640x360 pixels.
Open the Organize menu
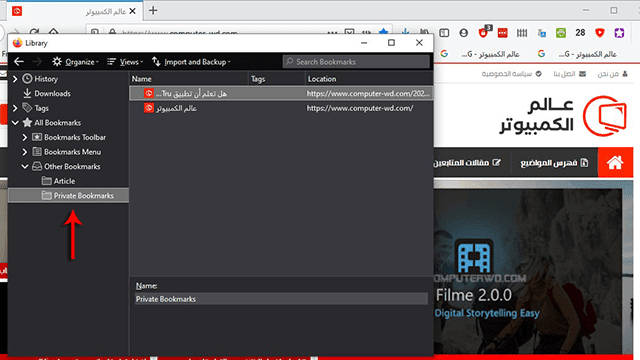click(76, 62)
